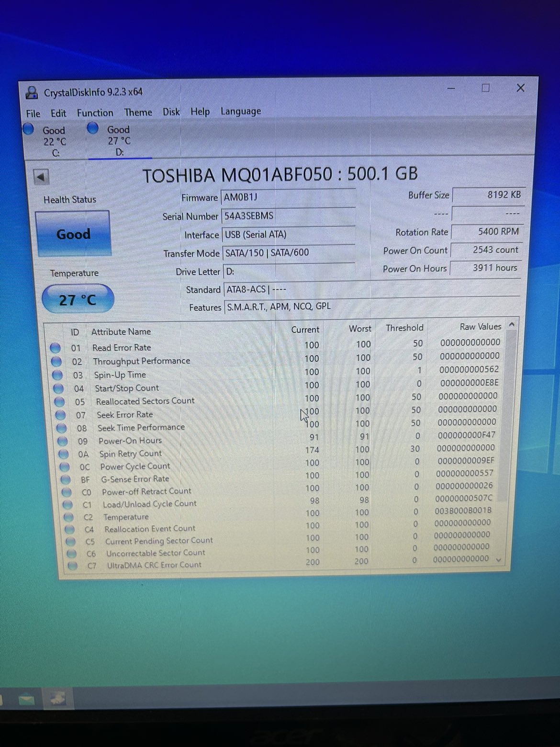Screen dimensions: 560x747
Task: Close the CrystalDiskInfo window
Action: 520,88
